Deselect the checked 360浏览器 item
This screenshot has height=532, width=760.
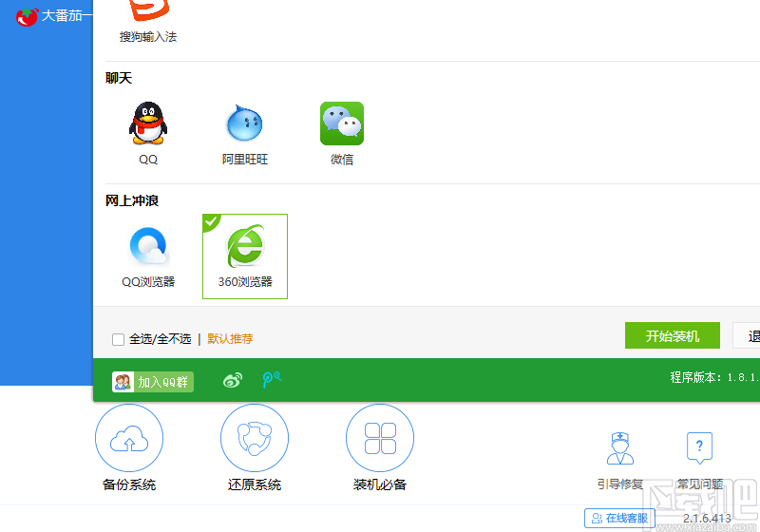245,256
